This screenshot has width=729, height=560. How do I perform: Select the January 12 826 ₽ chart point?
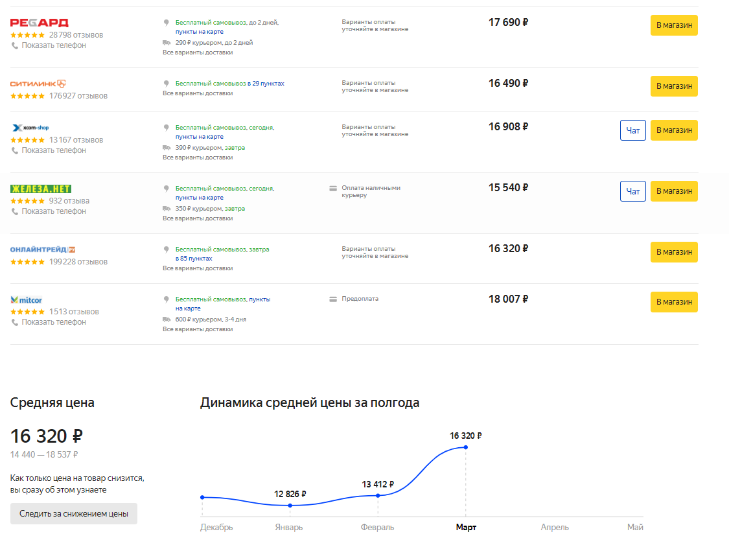[290, 506]
